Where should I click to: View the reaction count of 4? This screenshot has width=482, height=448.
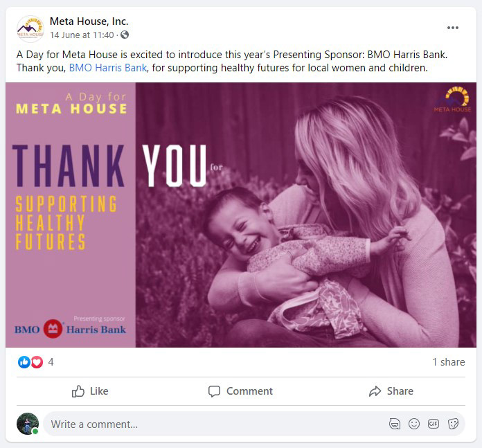tap(51, 362)
